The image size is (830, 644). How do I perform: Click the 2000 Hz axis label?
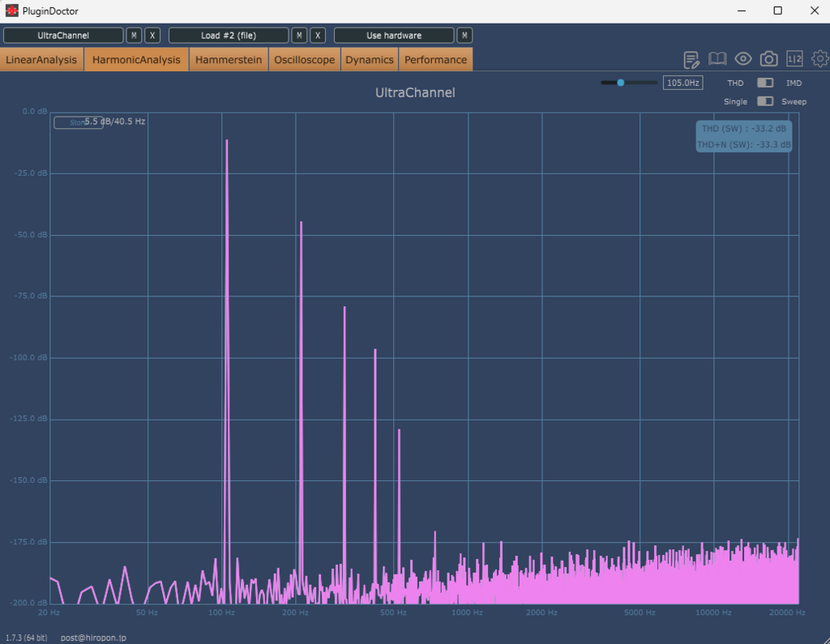pyautogui.click(x=541, y=612)
